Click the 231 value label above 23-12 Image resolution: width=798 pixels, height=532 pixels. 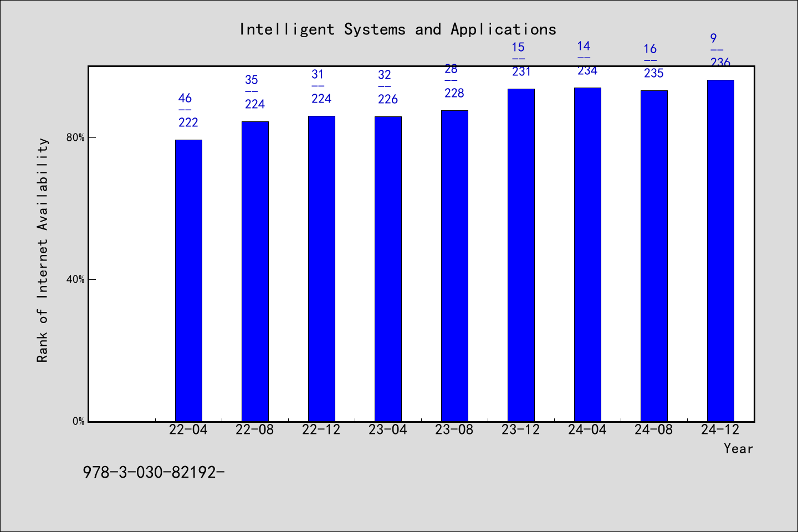tap(521, 71)
